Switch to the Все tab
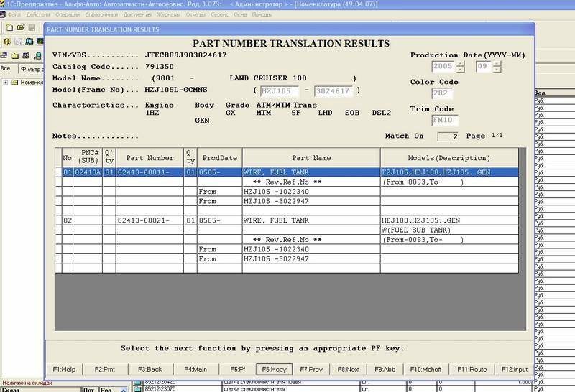This screenshot has height=392, width=575. click(6, 68)
